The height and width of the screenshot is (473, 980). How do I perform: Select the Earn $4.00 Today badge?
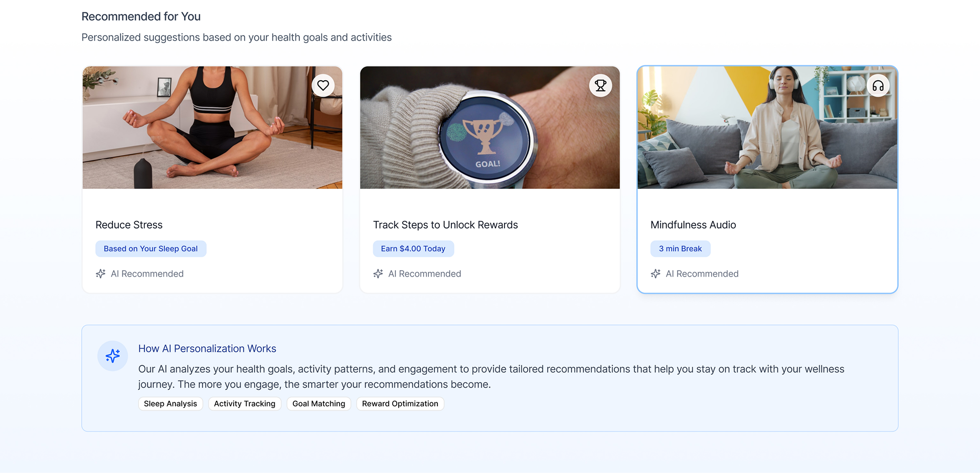coord(413,249)
